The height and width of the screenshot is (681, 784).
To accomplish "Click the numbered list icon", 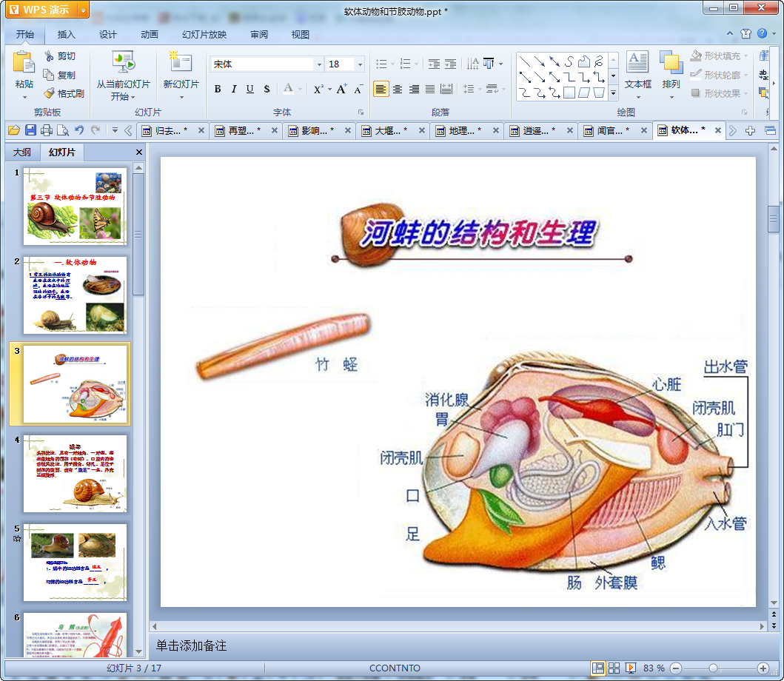I will click(406, 64).
